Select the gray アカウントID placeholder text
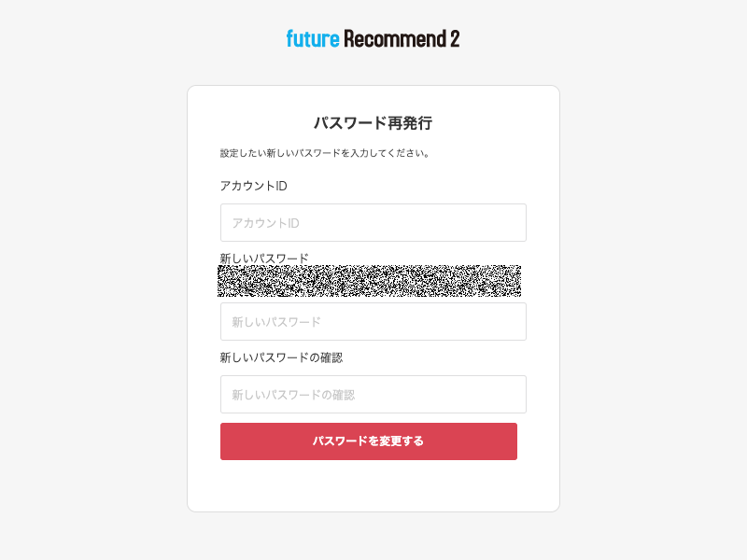The image size is (747, 560). click(265, 223)
